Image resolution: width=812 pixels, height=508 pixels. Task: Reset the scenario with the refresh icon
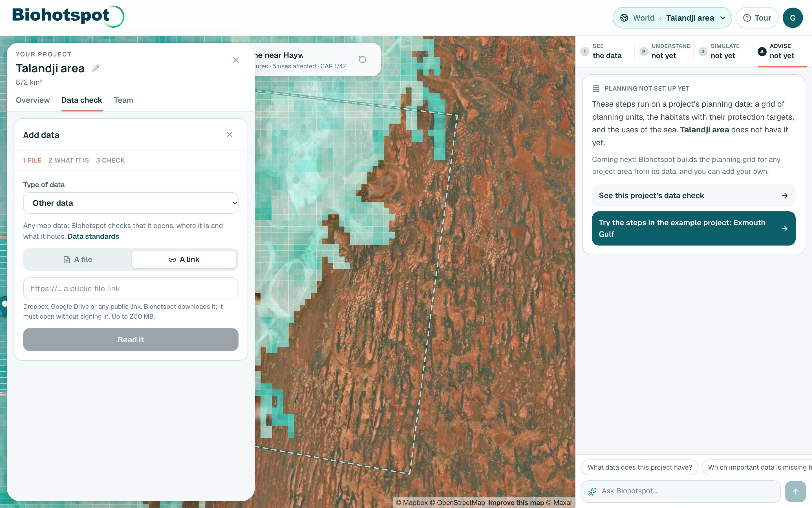click(362, 60)
